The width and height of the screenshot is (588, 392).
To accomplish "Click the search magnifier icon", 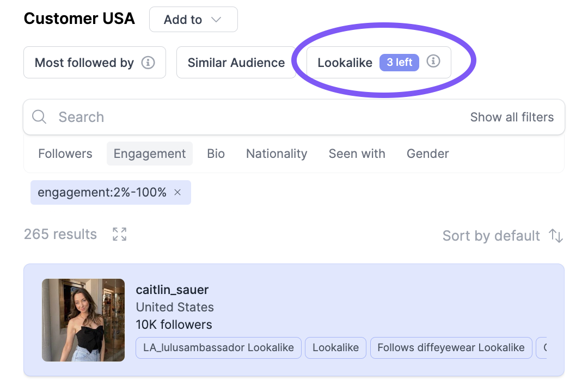I will [x=39, y=117].
